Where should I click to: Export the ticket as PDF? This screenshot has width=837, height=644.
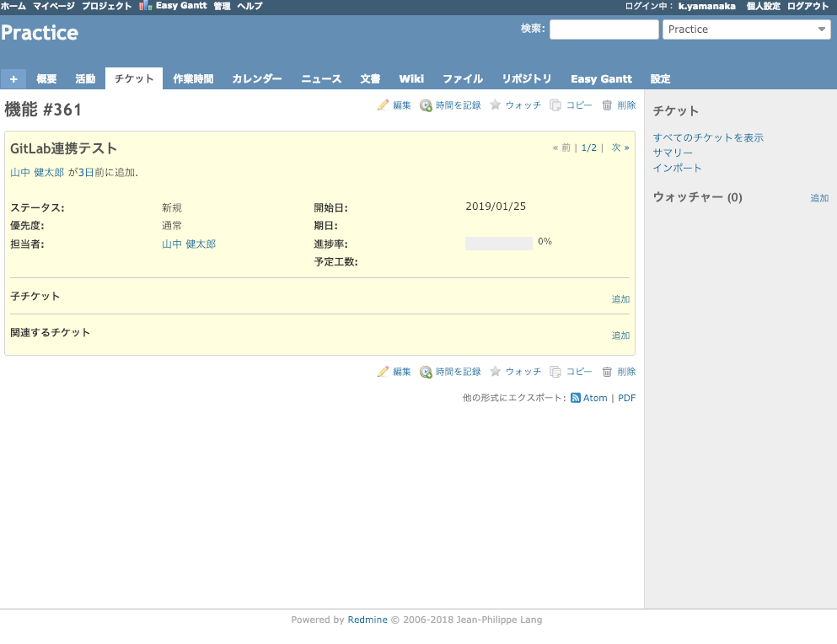click(627, 398)
